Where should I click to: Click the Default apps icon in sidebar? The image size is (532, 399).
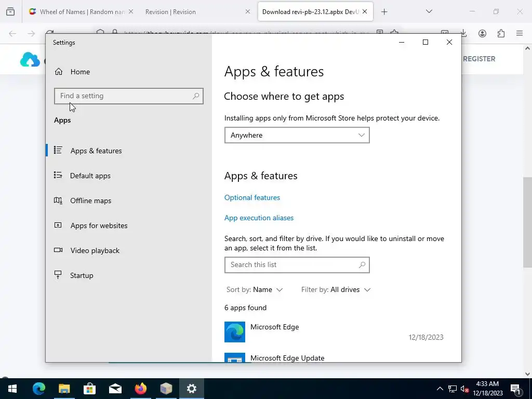[x=58, y=175]
